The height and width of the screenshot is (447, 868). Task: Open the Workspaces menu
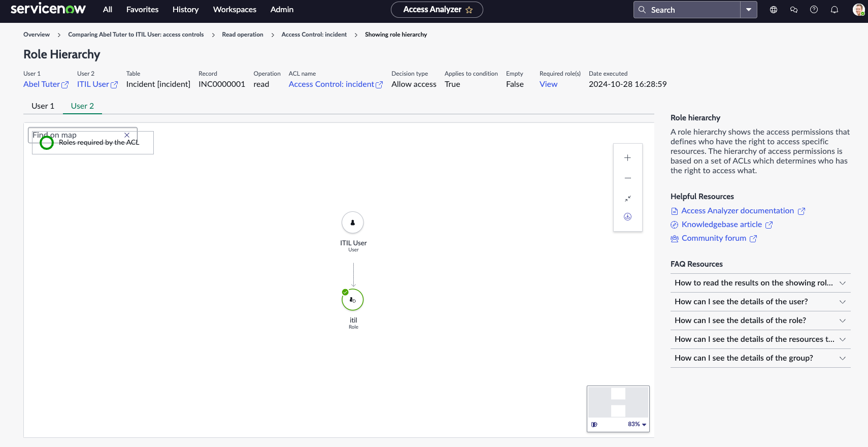pyautogui.click(x=235, y=10)
